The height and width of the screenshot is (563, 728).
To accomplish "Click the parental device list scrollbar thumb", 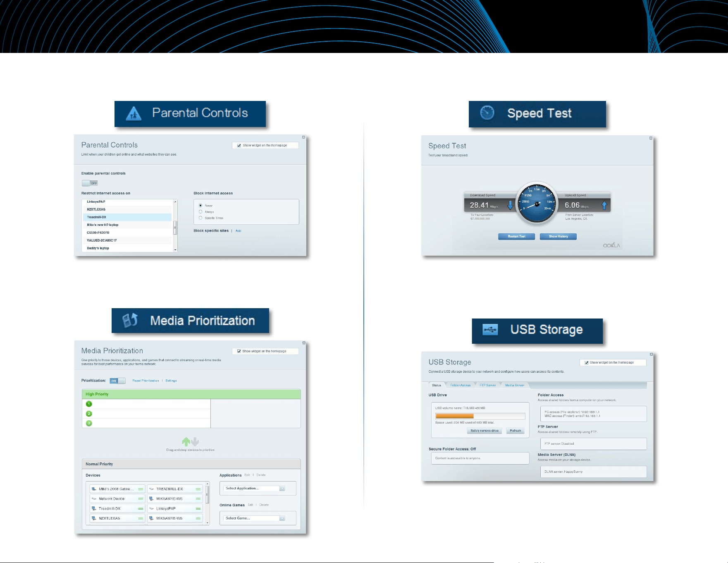I will pos(175,228).
